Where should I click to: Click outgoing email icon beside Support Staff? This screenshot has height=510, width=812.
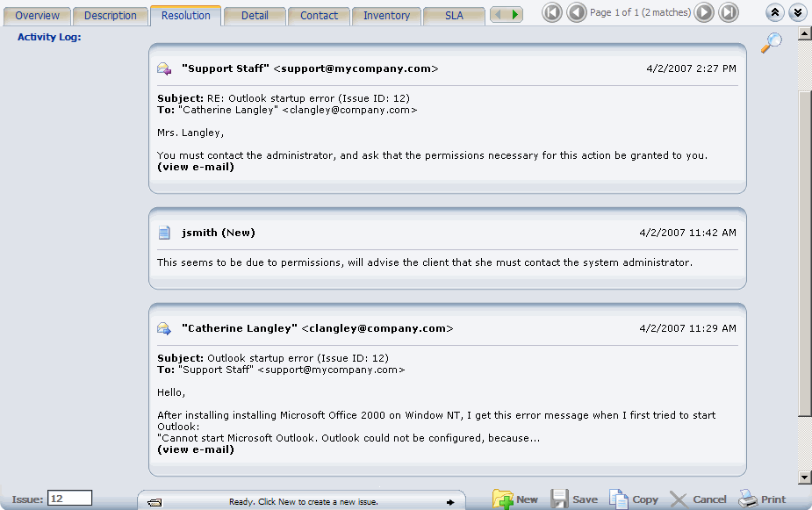click(164, 68)
